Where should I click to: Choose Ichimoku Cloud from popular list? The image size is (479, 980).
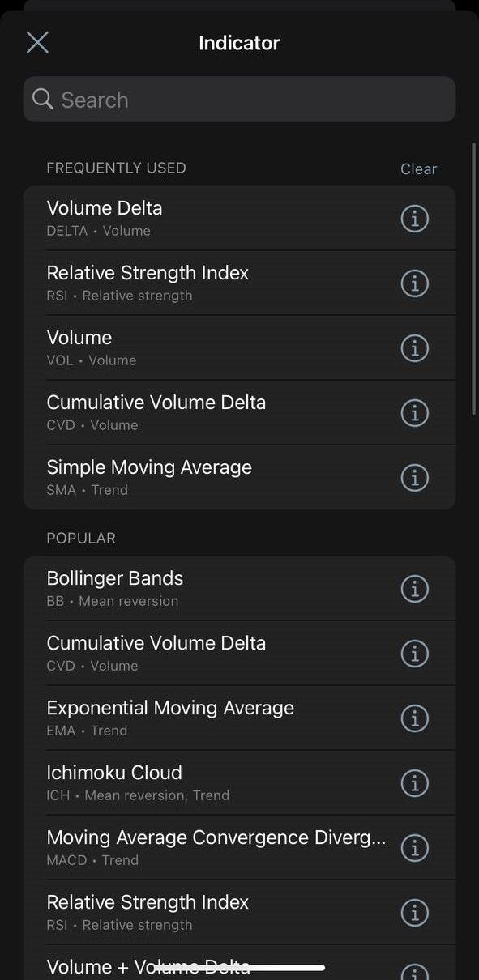pyautogui.click(x=239, y=782)
